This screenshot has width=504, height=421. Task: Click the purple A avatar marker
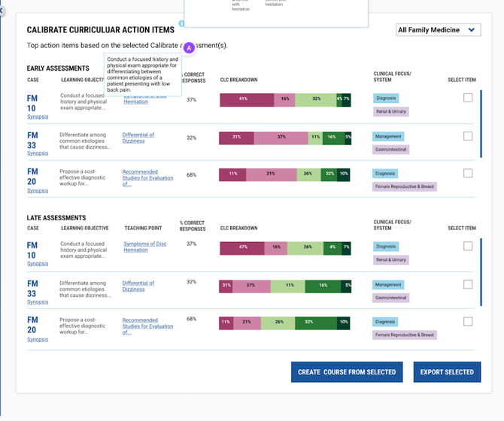tap(189, 47)
